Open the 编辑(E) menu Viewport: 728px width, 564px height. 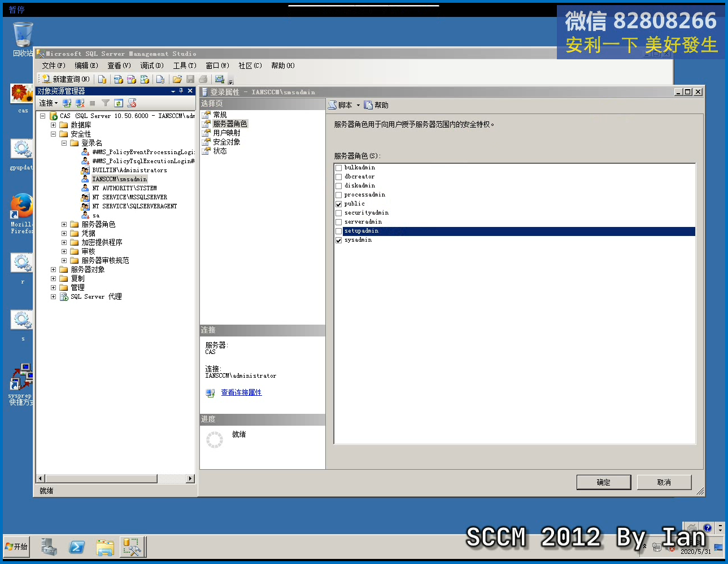tap(86, 65)
